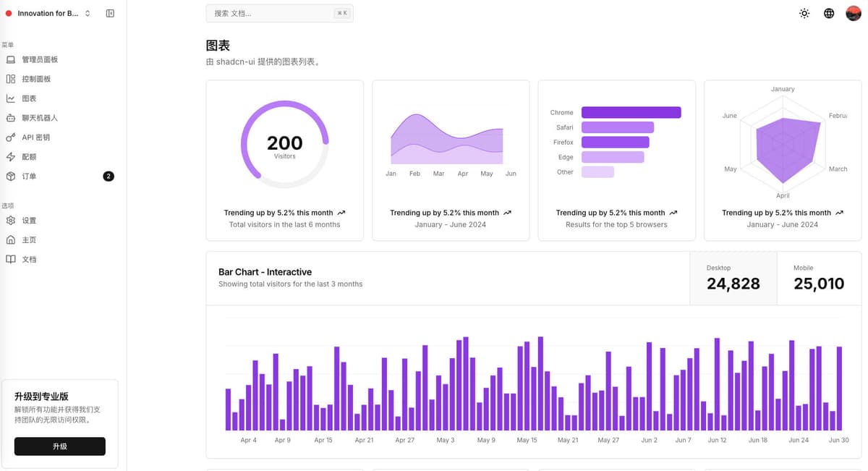Switch the radial chart trending indicator arrow
The image size is (868, 471).
tap(342, 213)
